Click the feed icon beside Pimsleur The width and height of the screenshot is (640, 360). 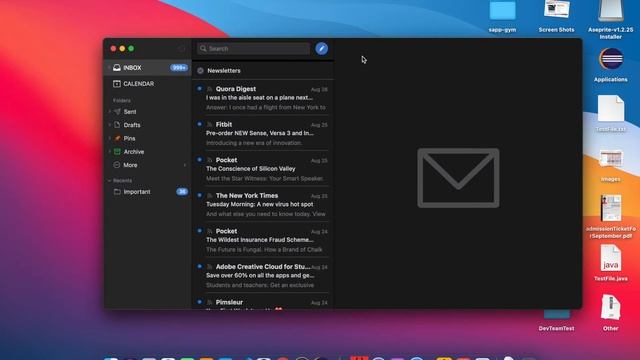click(210, 302)
